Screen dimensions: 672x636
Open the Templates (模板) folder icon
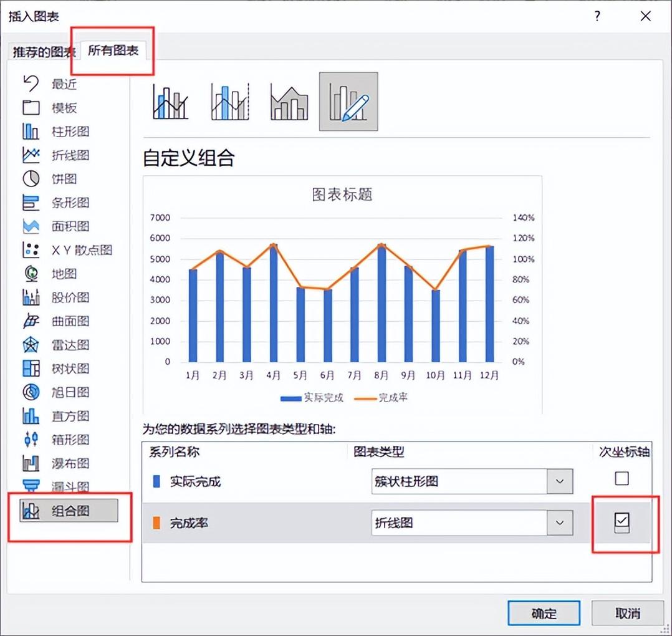tap(31, 107)
